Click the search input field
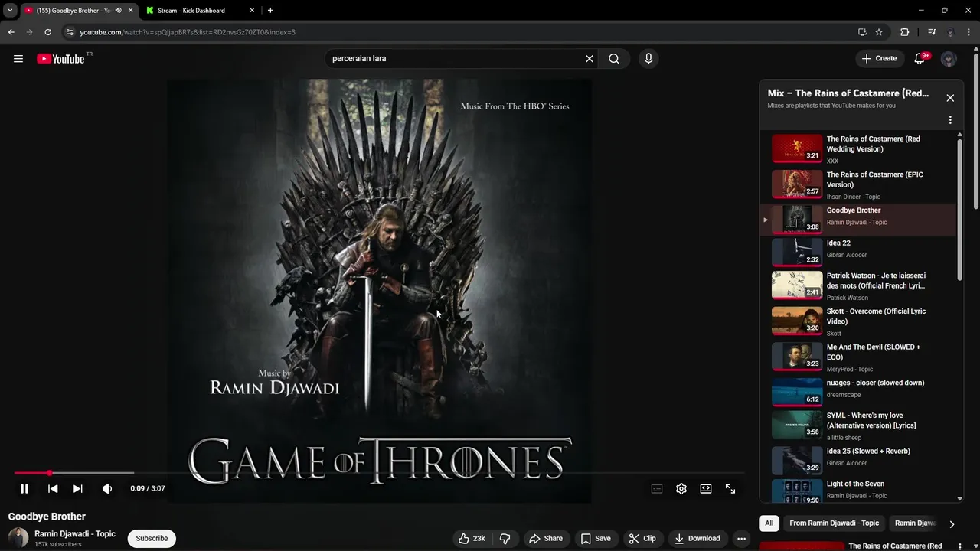The height and width of the screenshot is (551, 980). (x=455, y=59)
